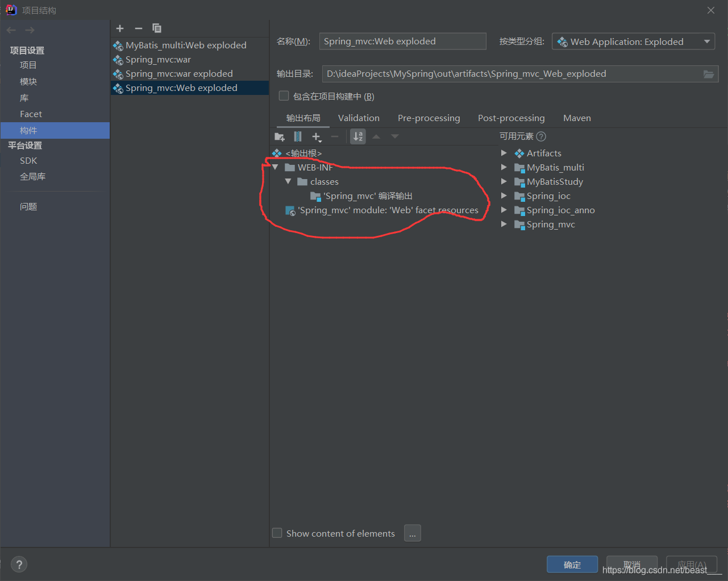Open the ellipsis options button
The image size is (728, 581).
pyautogui.click(x=413, y=533)
